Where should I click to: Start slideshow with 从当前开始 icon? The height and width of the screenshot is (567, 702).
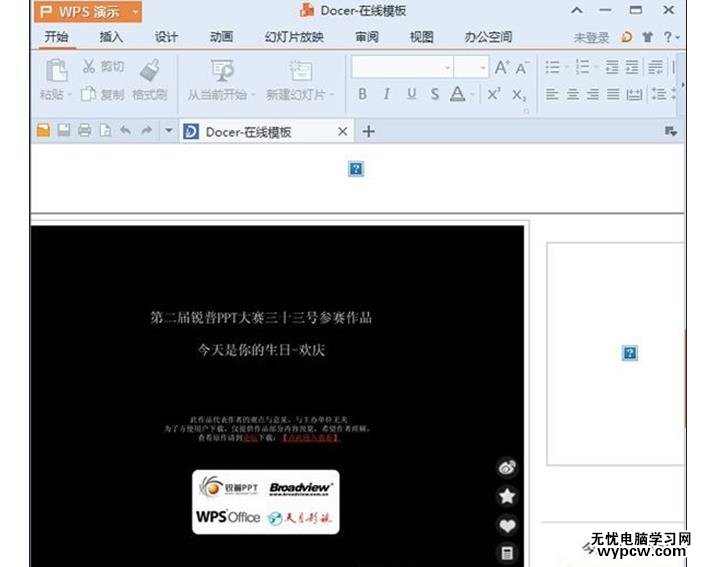click(x=222, y=71)
